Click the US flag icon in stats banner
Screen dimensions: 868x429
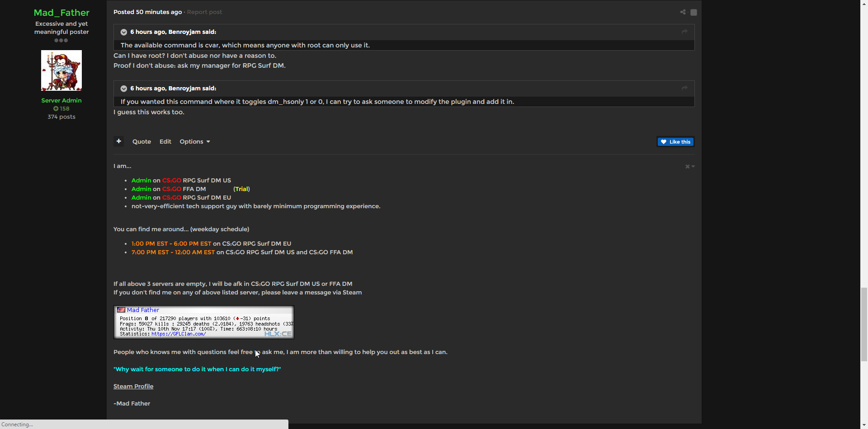(121, 310)
